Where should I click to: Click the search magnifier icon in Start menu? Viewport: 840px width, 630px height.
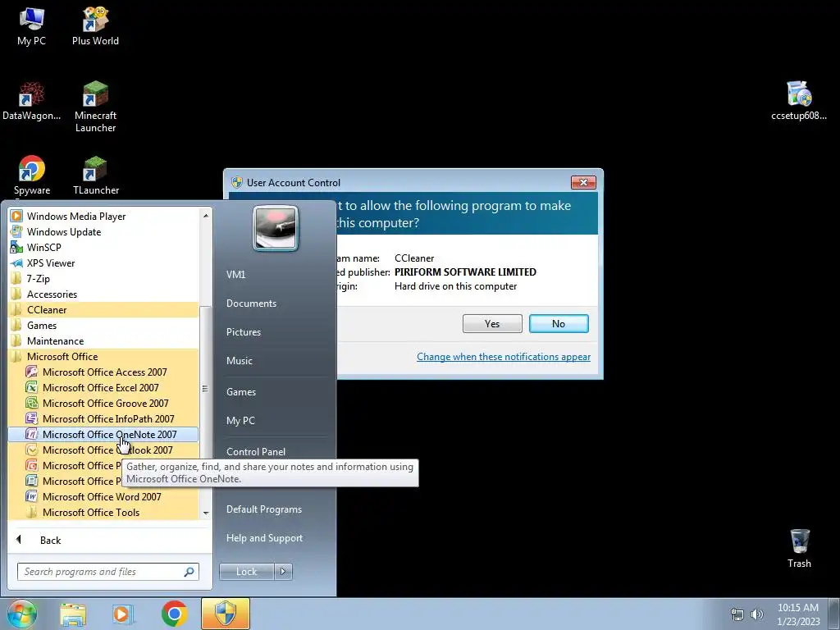tap(189, 572)
